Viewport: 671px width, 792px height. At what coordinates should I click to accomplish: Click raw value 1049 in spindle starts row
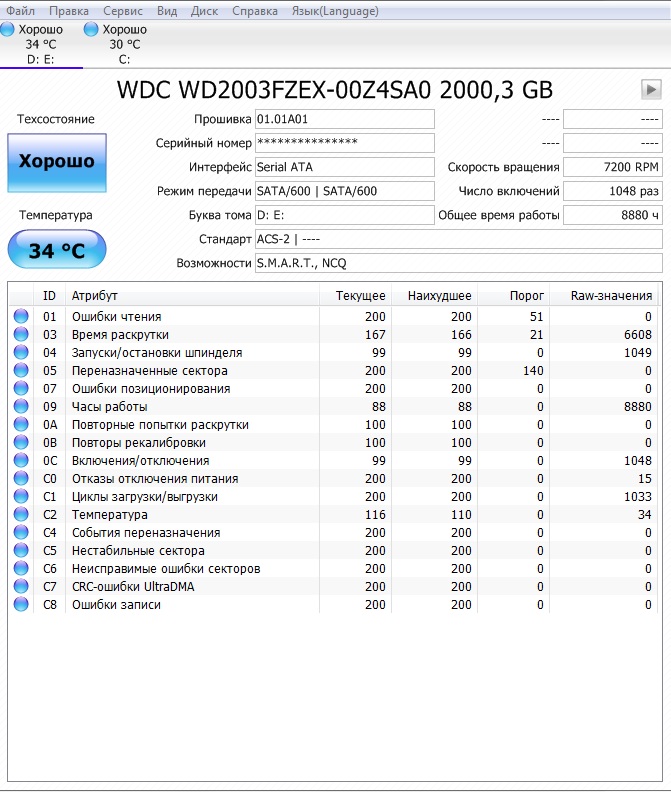[x=638, y=353]
